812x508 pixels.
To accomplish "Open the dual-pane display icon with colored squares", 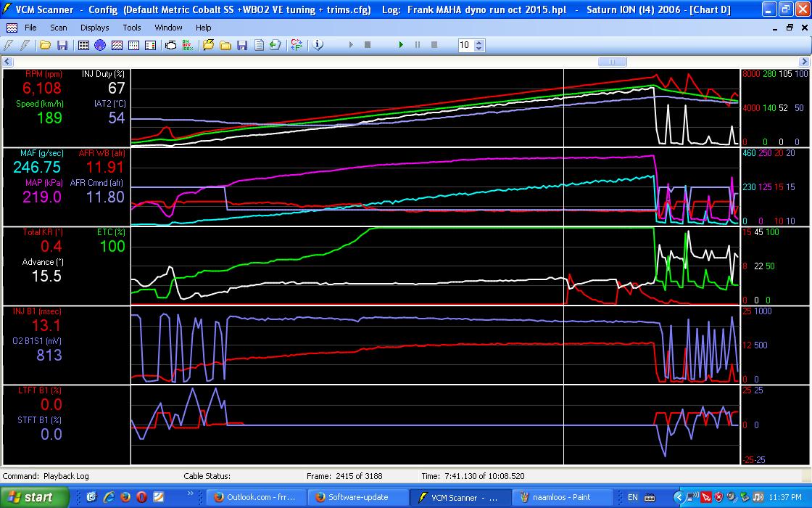I will pos(150,45).
